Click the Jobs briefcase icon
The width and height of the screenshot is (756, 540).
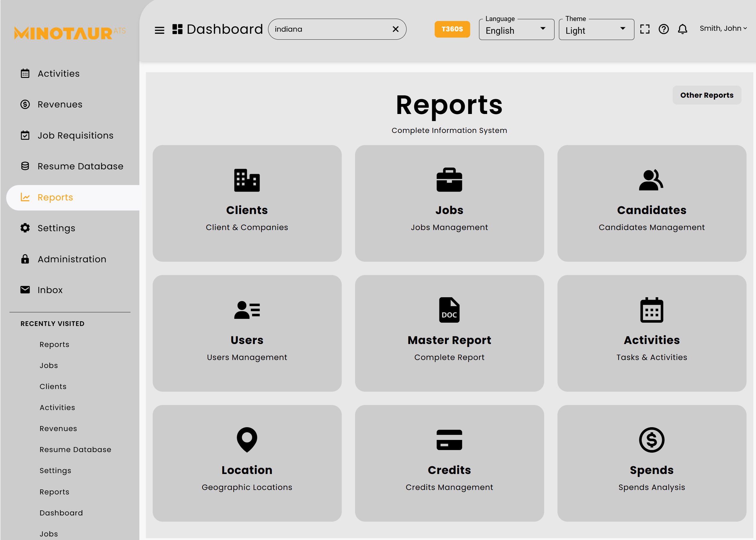tap(449, 180)
